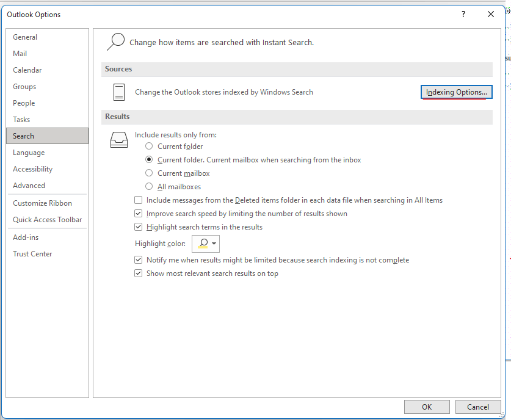Click the Results section header

(x=297, y=117)
